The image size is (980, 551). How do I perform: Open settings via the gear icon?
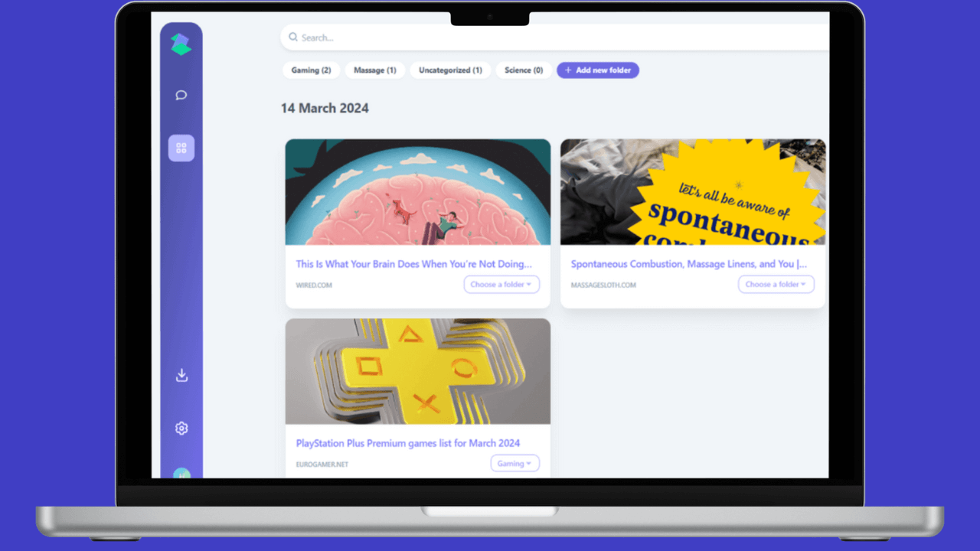pyautogui.click(x=181, y=428)
